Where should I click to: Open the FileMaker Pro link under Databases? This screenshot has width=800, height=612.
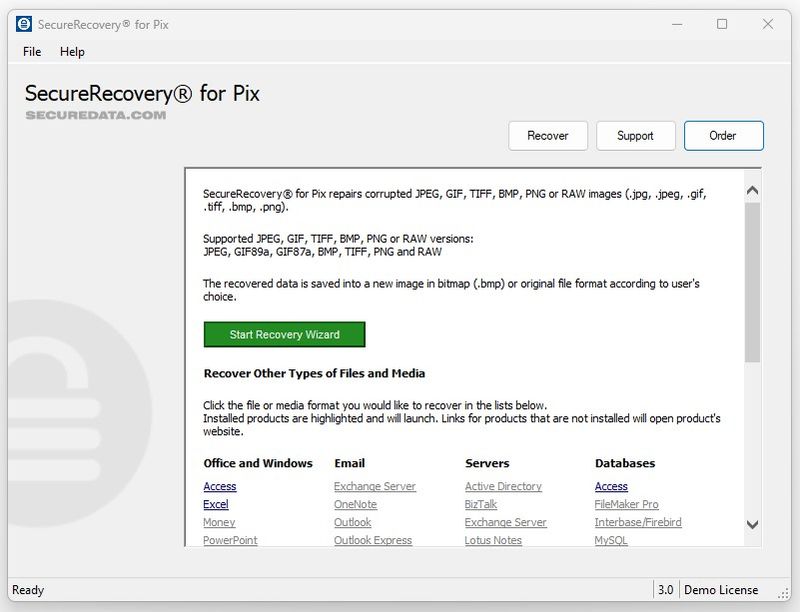click(628, 504)
